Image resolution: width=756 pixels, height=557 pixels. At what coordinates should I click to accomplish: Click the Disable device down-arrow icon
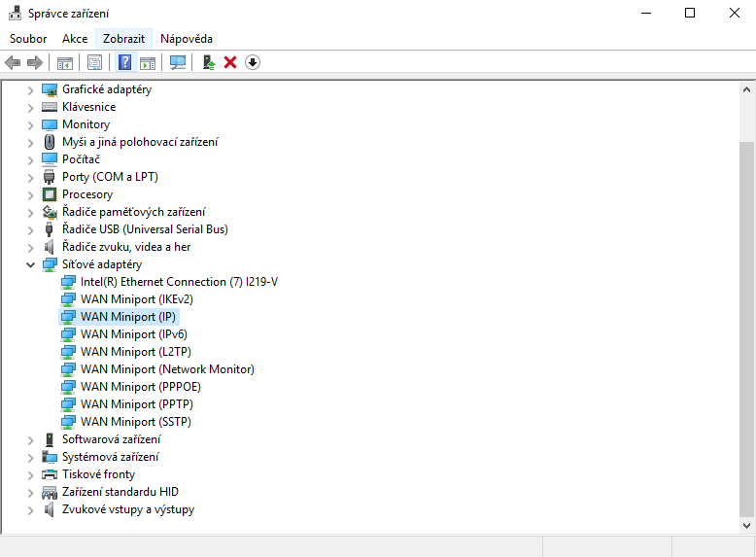tap(253, 62)
